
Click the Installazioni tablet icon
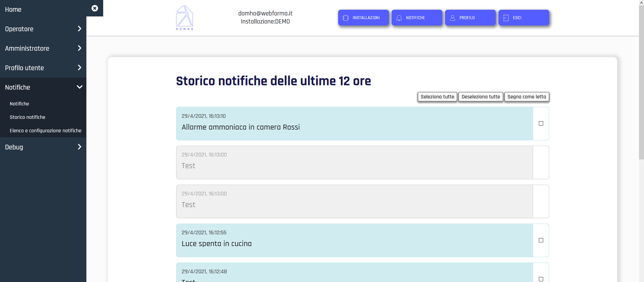tap(346, 18)
